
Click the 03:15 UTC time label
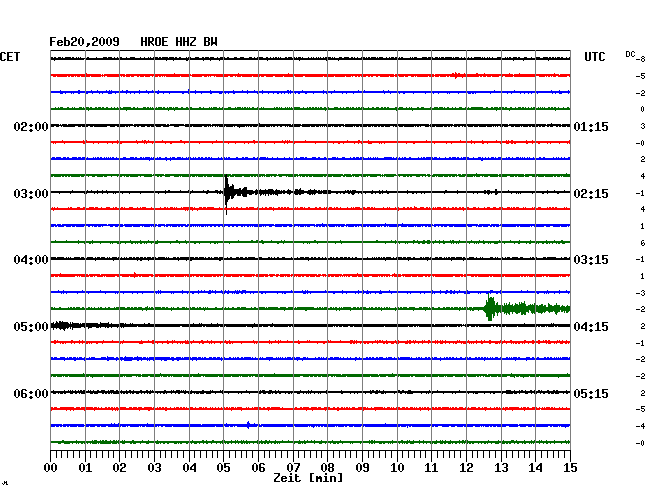coord(591,260)
